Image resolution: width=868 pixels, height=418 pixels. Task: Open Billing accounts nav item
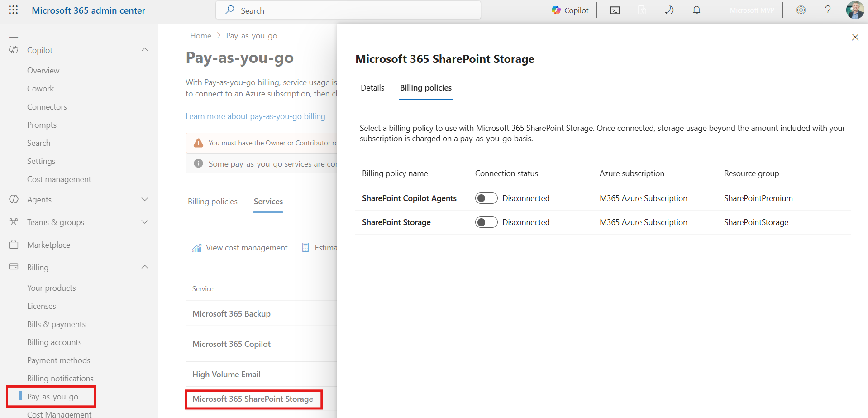[x=54, y=342]
